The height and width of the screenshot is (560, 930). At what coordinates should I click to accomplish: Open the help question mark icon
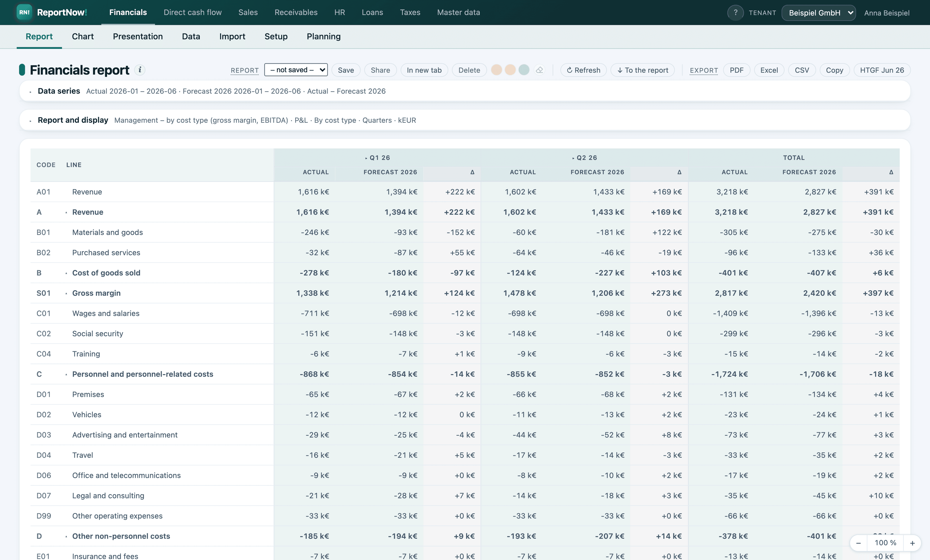click(735, 12)
